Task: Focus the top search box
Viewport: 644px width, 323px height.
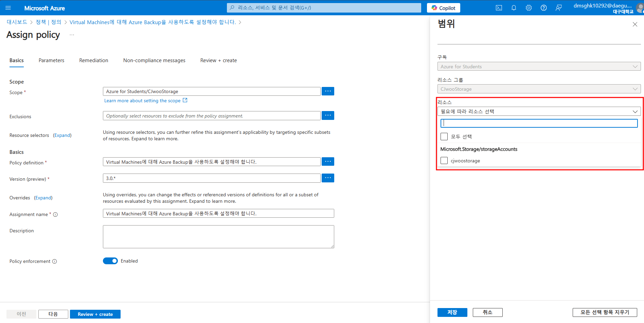Action: [324, 7]
